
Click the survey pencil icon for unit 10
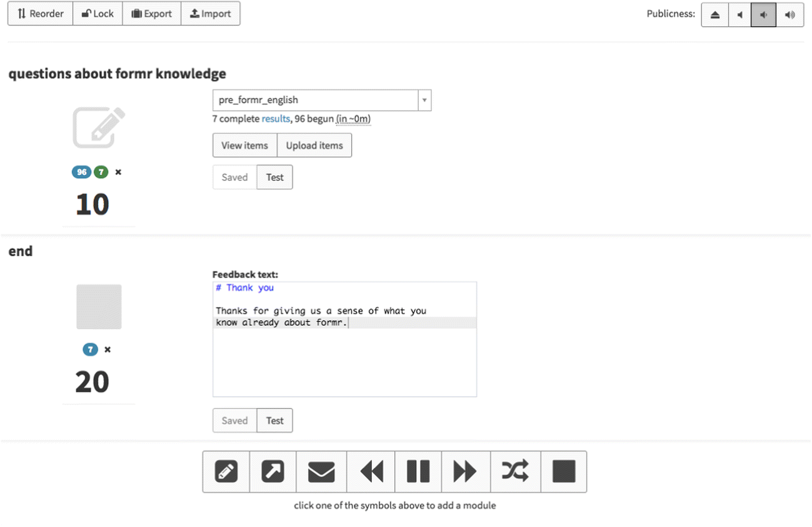99,128
